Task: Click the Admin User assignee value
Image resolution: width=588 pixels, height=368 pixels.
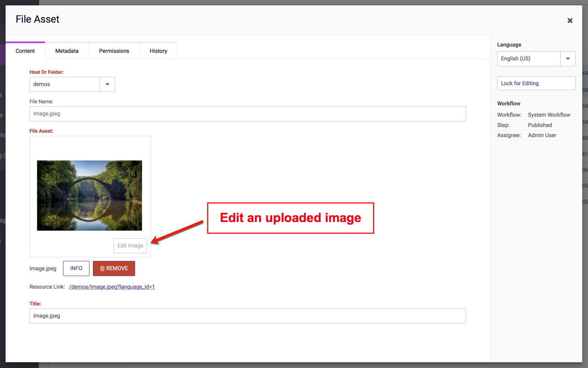Action: pyautogui.click(x=542, y=135)
